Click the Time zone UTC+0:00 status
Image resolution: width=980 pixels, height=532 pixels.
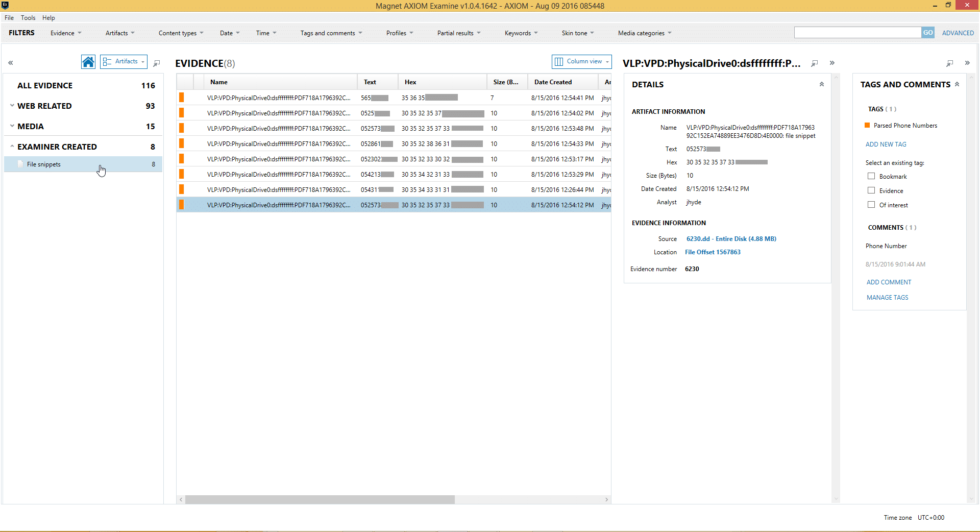coord(914,518)
